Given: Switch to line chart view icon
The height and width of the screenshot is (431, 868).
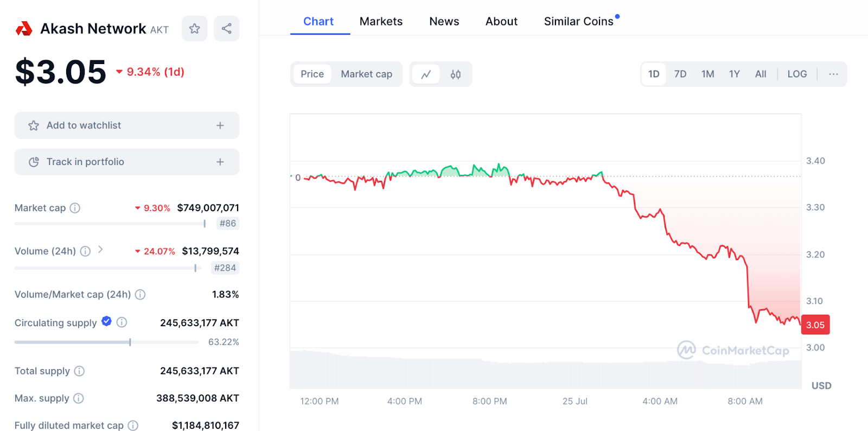Looking at the screenshot, I should click(426, 74).
